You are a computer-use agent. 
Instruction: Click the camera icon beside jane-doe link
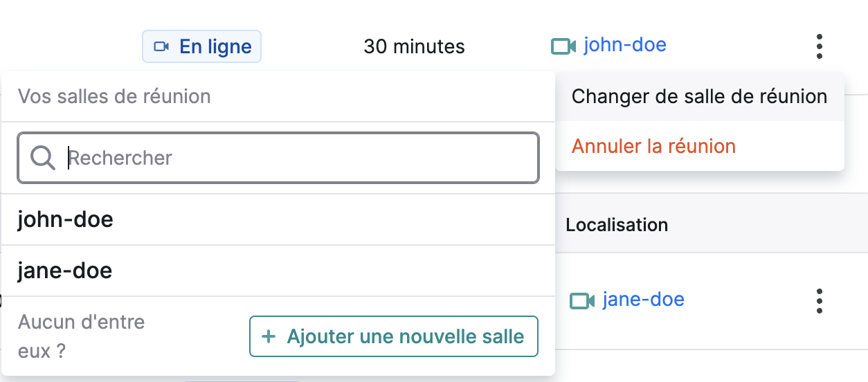point(582,300)
